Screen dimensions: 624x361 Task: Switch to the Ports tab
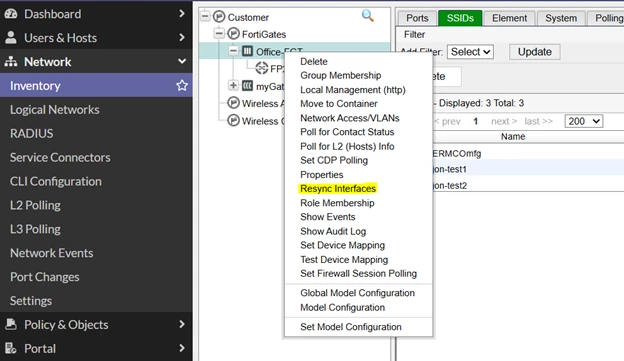point(417,18)
